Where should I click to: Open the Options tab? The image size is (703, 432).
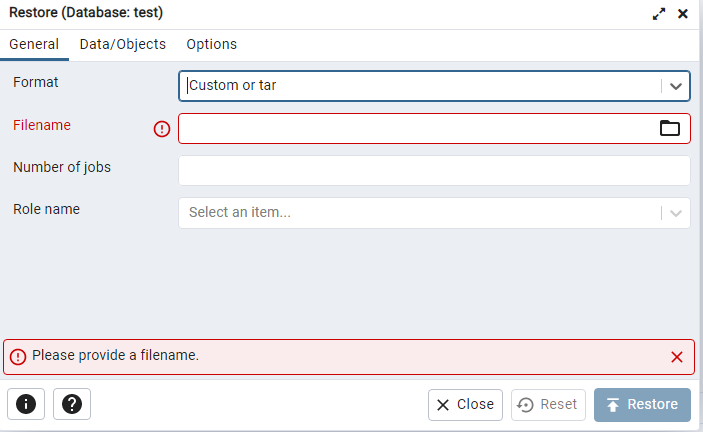211,44
